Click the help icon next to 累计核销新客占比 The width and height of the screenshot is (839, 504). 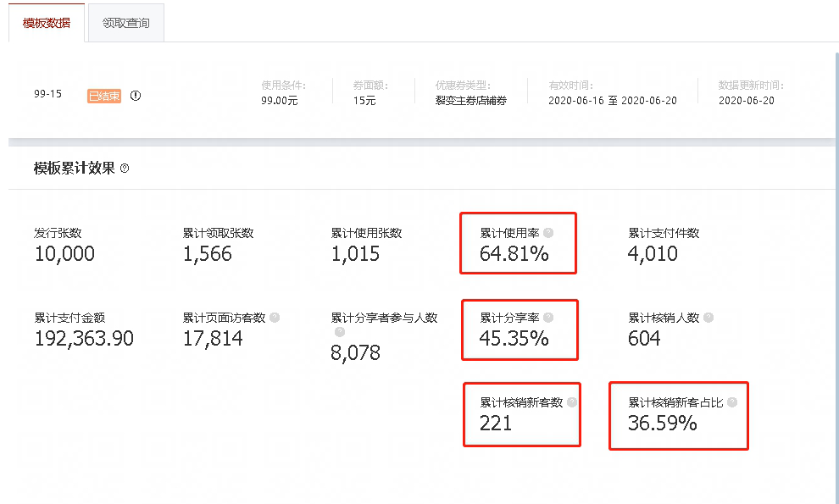click(x=732, y=402)
